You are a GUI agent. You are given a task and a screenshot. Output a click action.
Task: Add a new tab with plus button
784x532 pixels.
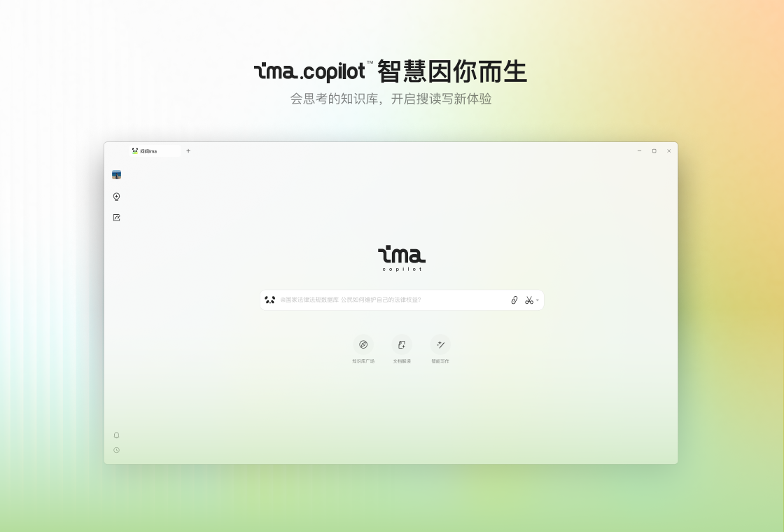click(188, 151)
